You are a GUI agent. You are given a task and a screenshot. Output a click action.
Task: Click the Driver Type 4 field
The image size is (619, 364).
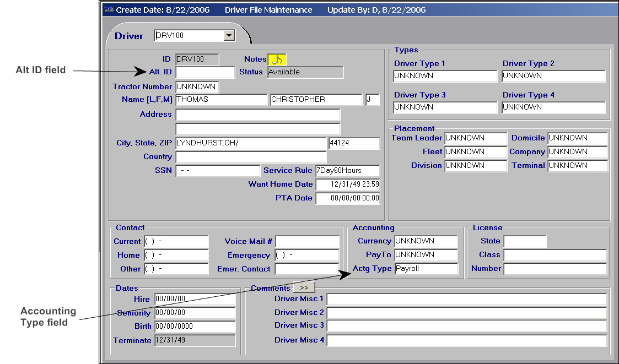click(x=553, y=107)
